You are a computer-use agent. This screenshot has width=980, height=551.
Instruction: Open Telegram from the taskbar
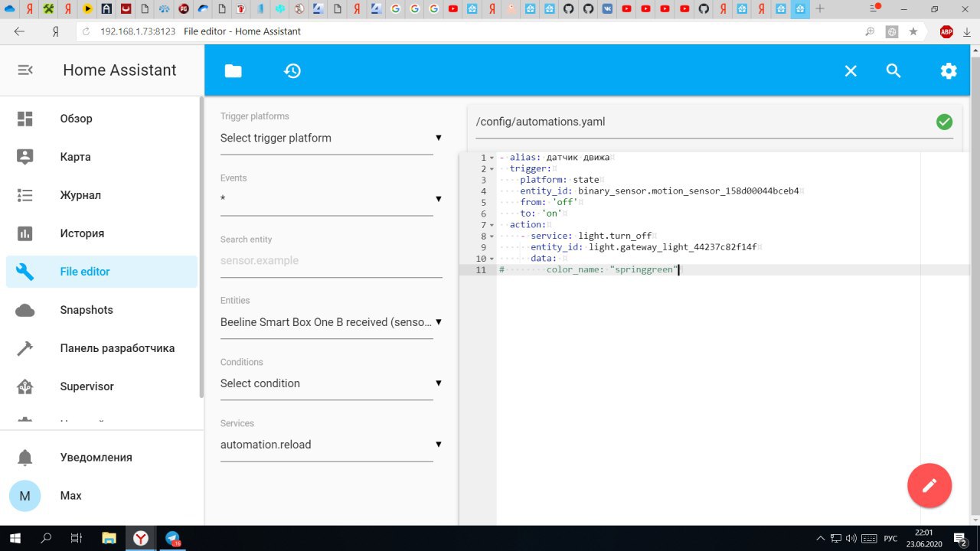pyautogui.click(x=173, y=538)
